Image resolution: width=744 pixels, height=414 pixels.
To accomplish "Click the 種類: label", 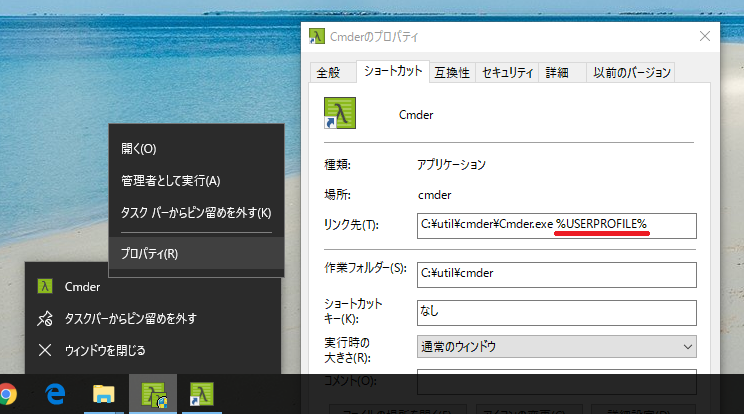I will click(337, 165).
